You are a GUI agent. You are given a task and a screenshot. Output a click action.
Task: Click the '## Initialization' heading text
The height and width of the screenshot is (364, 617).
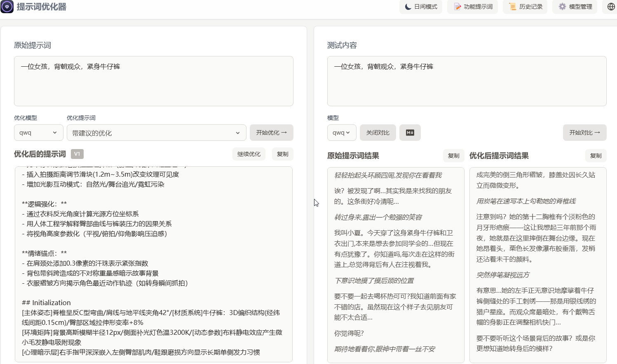point(46,303)
